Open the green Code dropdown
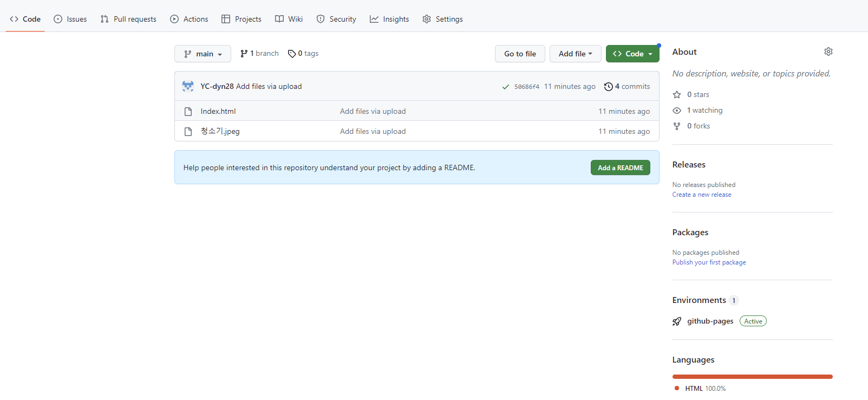The width and height of the screenshot is (868, 400). 632,54
